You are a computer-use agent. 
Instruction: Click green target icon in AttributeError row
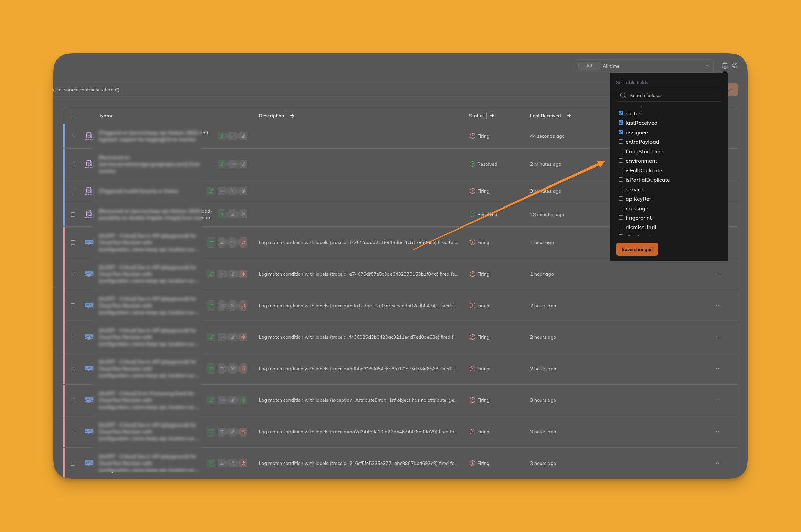click(243, 400)
